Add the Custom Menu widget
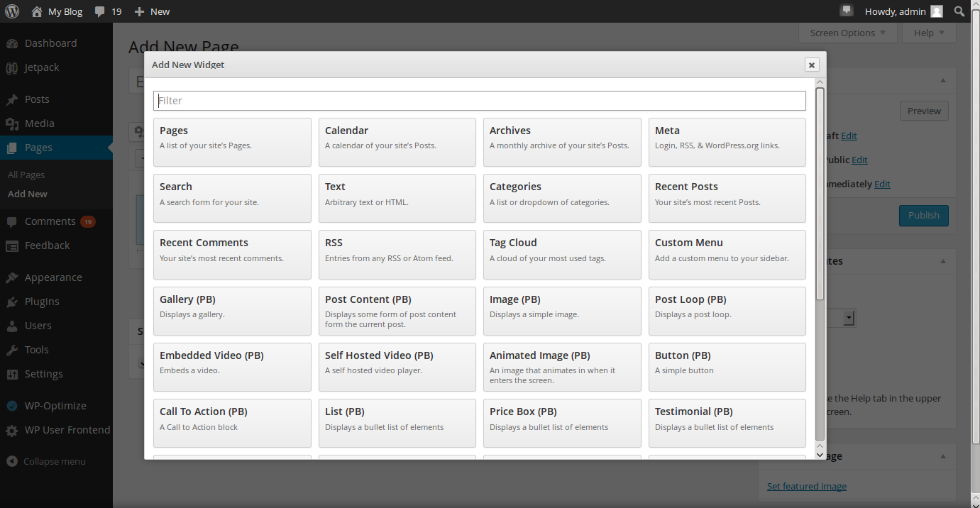980x508 pixels. [727, 255]
